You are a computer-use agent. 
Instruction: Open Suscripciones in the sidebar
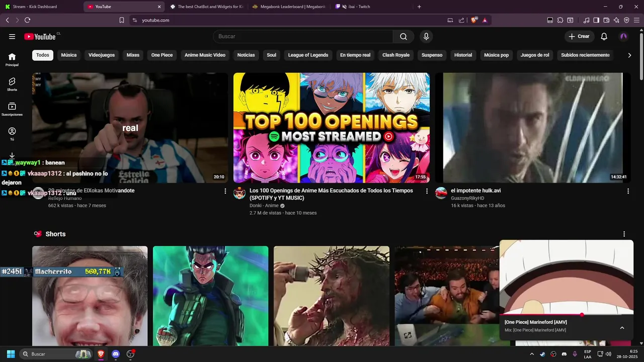(x=12, y=110)
